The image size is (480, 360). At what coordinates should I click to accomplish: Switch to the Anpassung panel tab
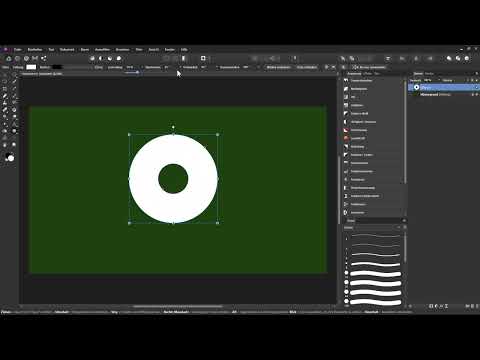point(354,74)
